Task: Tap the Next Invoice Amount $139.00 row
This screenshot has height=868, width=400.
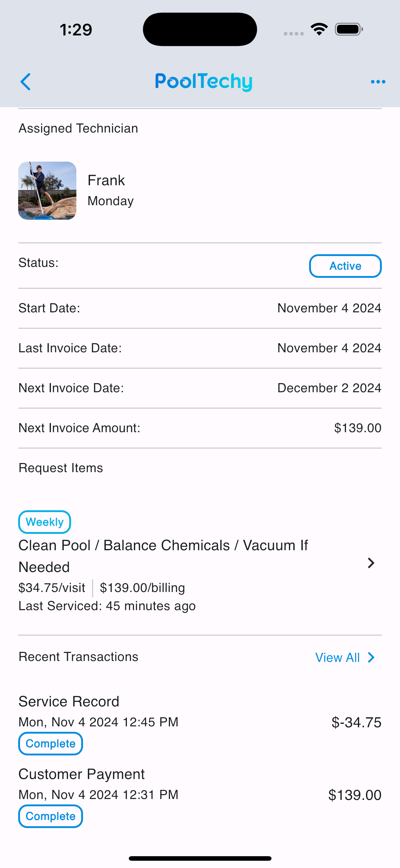Action: [x=200, y=428]
